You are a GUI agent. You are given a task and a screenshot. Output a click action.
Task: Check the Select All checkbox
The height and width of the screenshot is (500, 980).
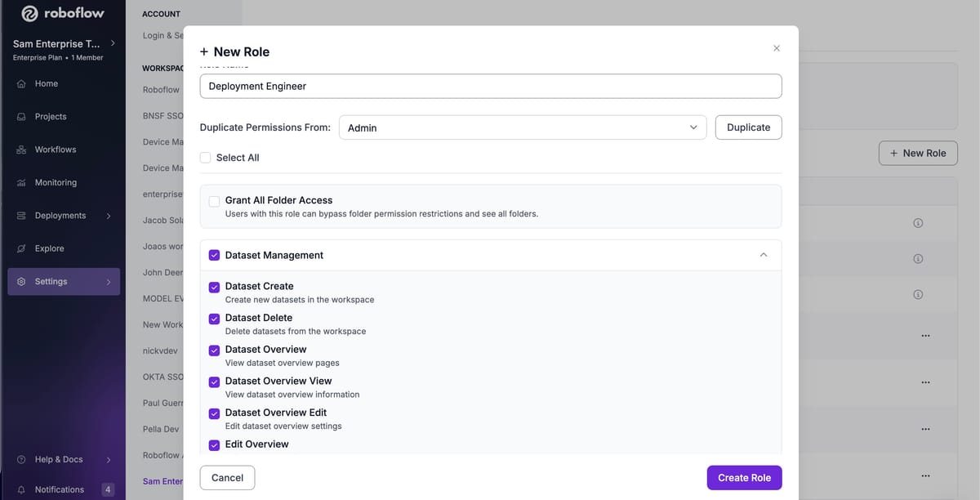click(206, 158)
